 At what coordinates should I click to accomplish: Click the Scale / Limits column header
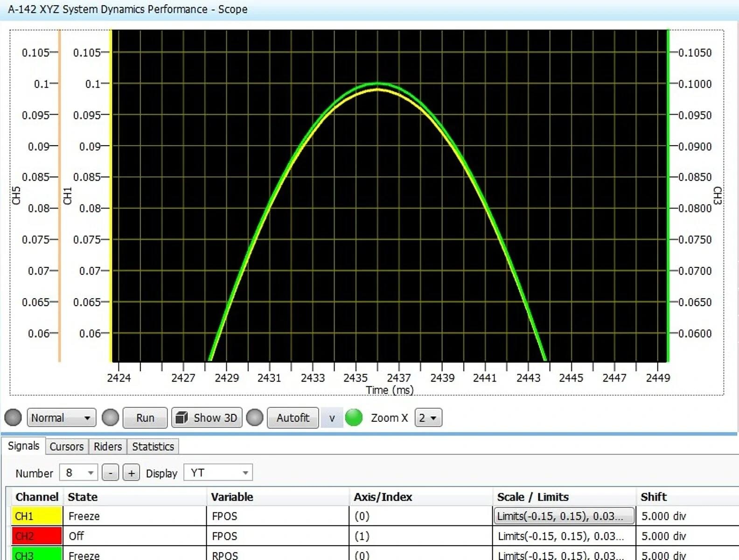564,497
